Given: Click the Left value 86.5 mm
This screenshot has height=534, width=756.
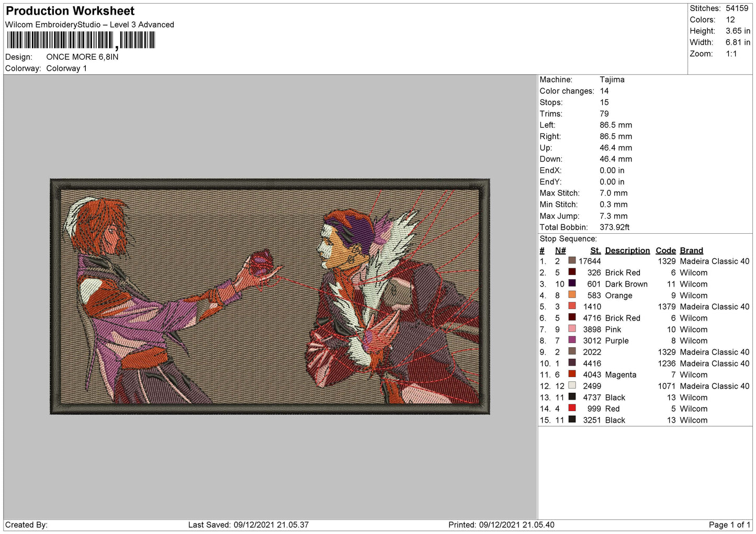Looking at the screenshot, I should pyautogui.click(x=616, y=125).
